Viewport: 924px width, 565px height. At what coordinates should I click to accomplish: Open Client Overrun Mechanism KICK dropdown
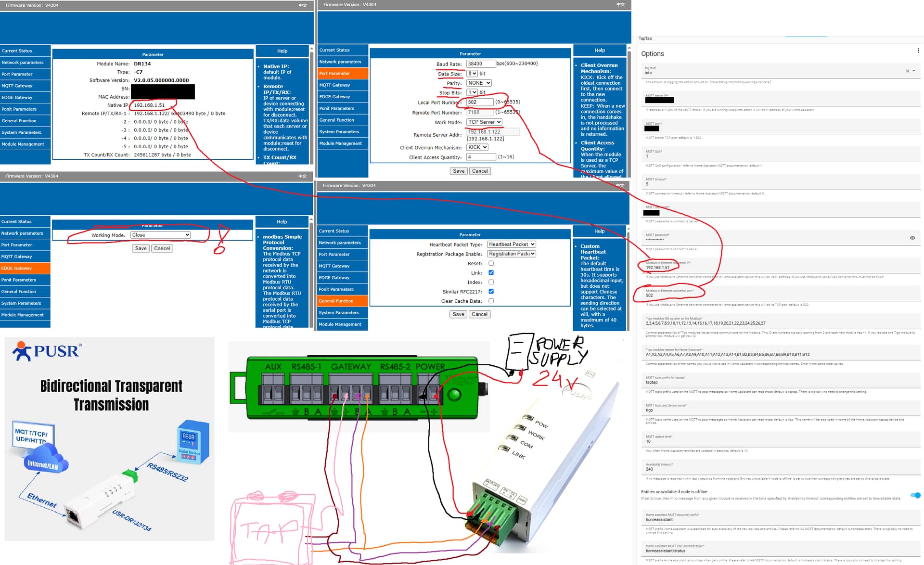click(x=477, y=147)
